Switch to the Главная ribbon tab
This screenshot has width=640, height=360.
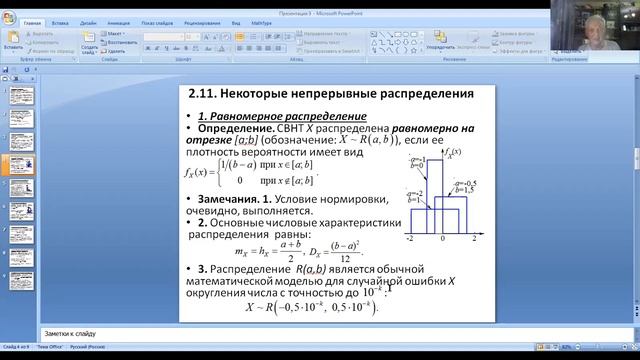(32, 24)
